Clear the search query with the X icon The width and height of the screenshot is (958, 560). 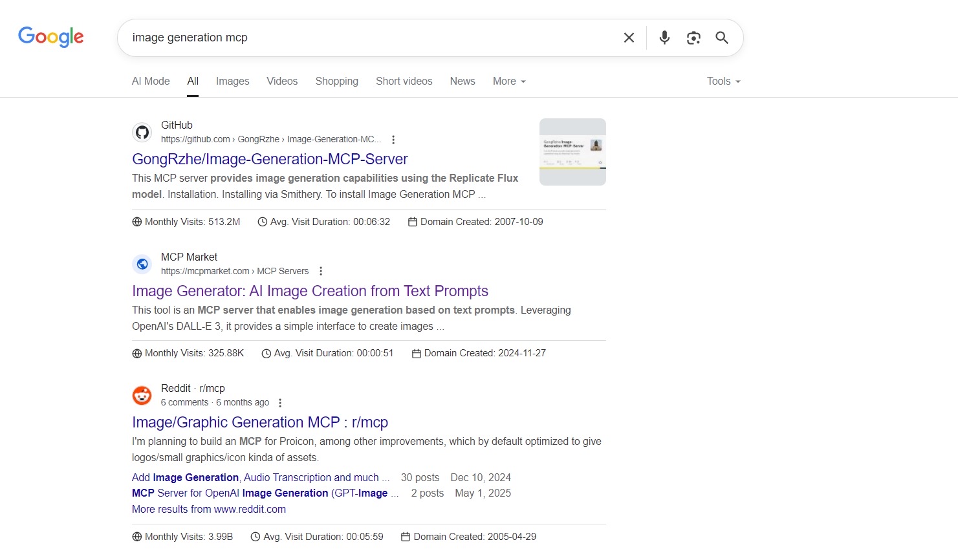629,38
